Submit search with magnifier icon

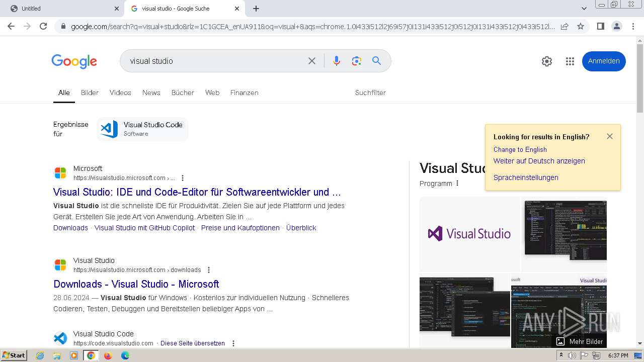pyautogui.click(x=376, y=61)
